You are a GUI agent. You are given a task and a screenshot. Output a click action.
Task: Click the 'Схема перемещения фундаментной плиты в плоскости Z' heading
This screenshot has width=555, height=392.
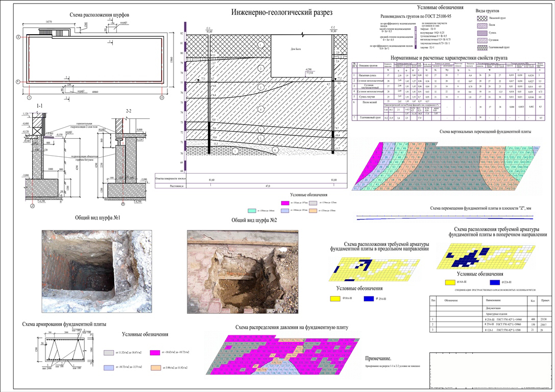480,208
